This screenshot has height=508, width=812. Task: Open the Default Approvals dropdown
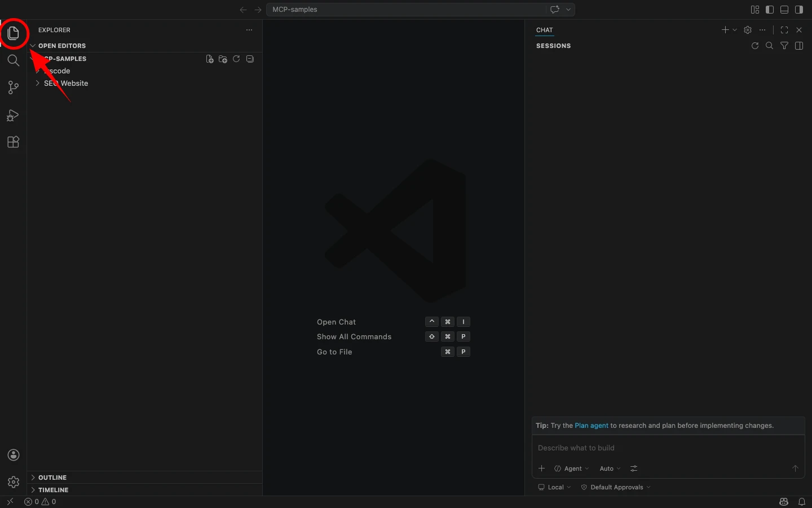point(616,487)
